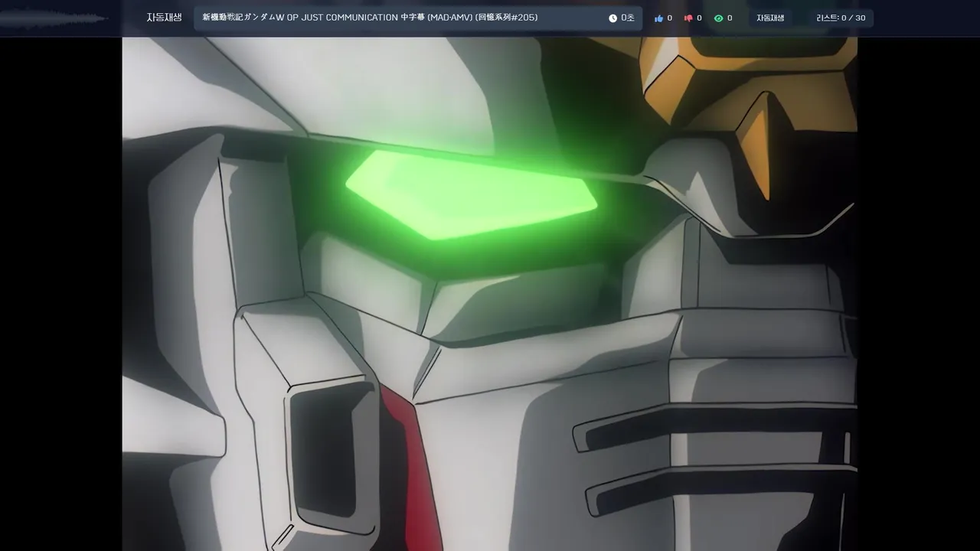Click the 자동재생 heading beside the title bar
This screenshot has height=551, width=980.
(x=165, y=18)
